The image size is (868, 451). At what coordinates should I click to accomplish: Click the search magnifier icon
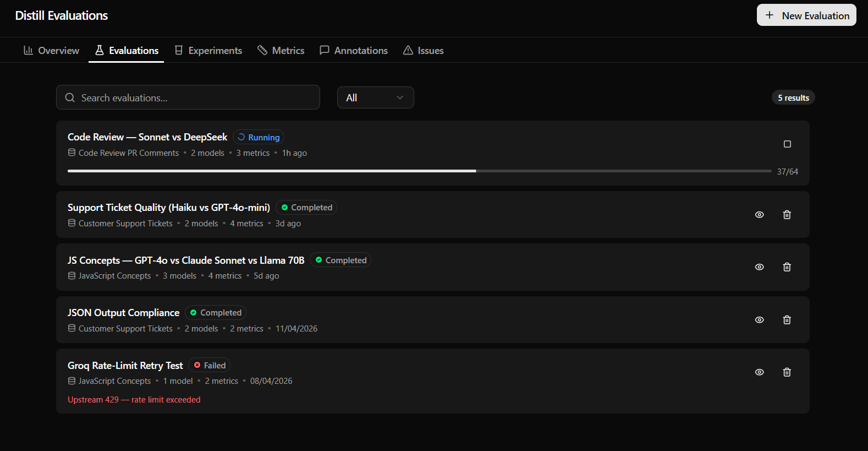[70, 98]
